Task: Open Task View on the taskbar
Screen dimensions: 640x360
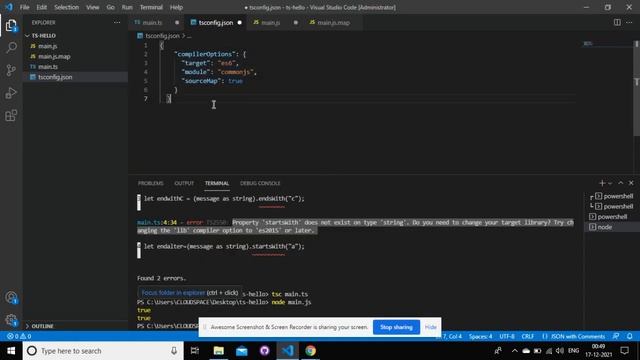Action: [195, 351]
